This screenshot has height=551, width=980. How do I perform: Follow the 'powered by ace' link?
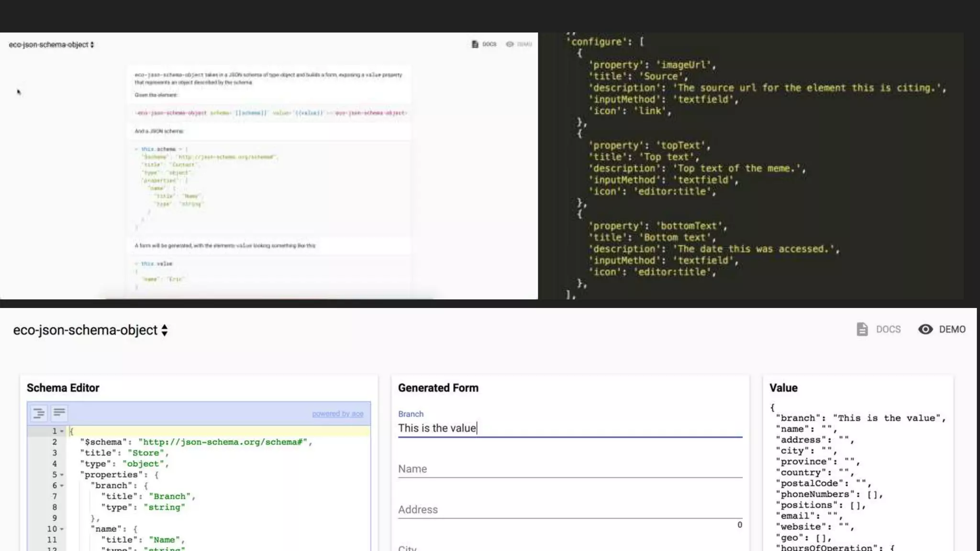click(x=337, y=414)
